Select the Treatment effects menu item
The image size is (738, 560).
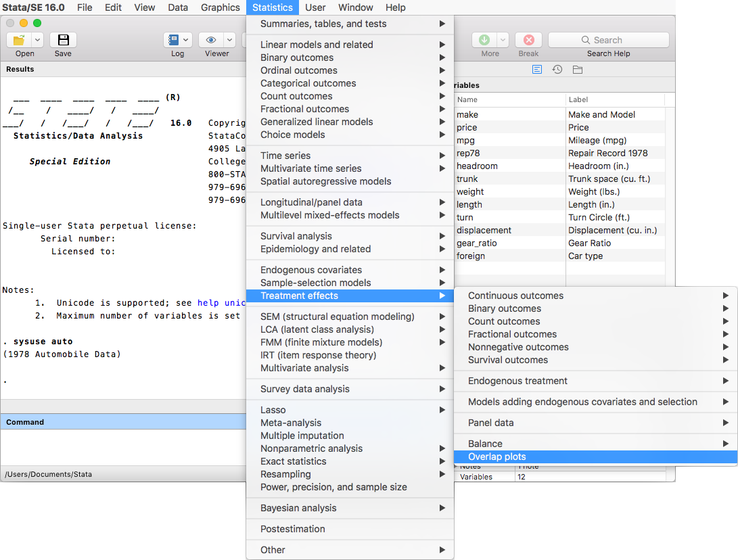pos(350,296)
